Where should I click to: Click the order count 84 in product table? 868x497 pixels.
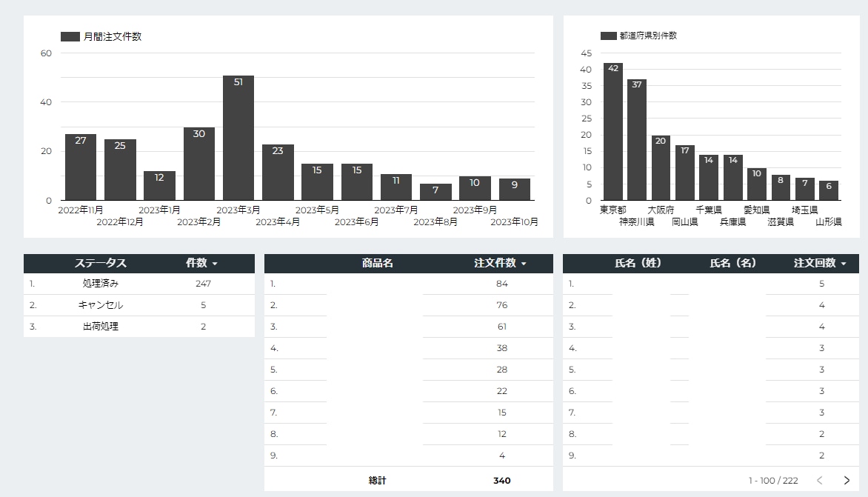tap(502, 284)
